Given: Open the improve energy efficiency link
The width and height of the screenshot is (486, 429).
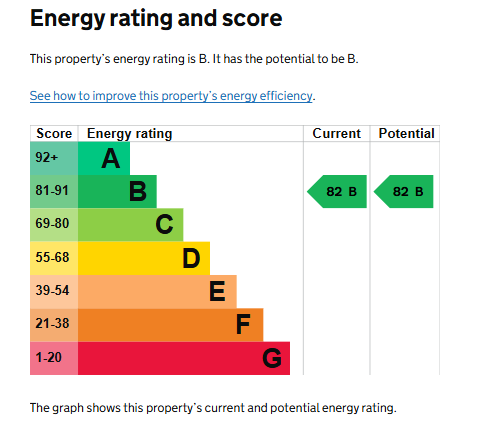Looking at the screenshot, I should point(171,96).
